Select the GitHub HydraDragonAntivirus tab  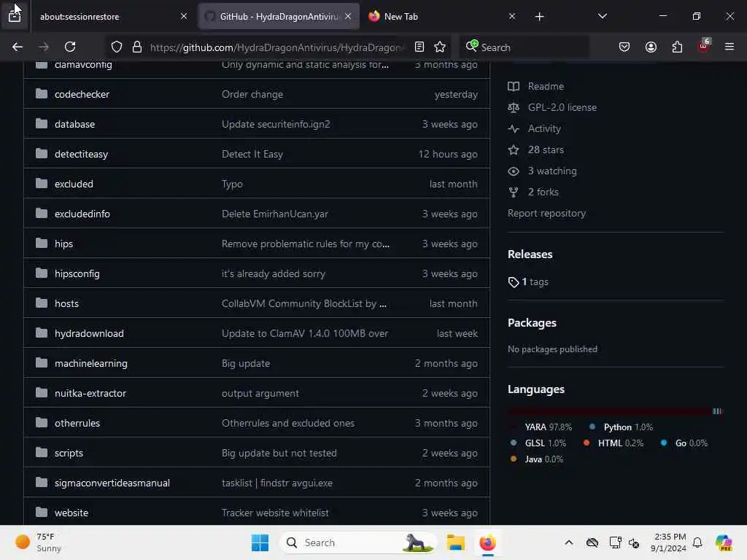(279, 17)
